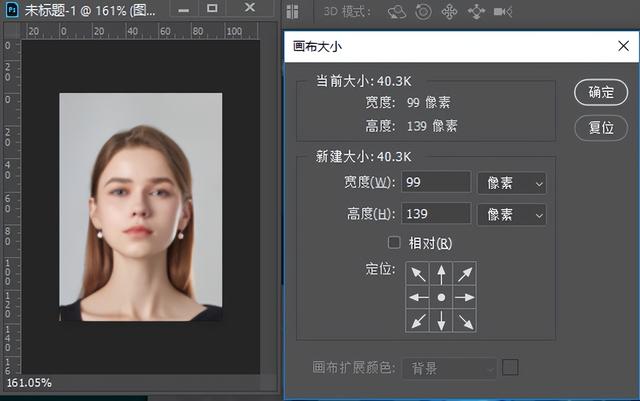Image resolution: width=640 pixels, height=401 pixels.
Task: Select the 3D slide object icon
Action: [x=476, y=12]
